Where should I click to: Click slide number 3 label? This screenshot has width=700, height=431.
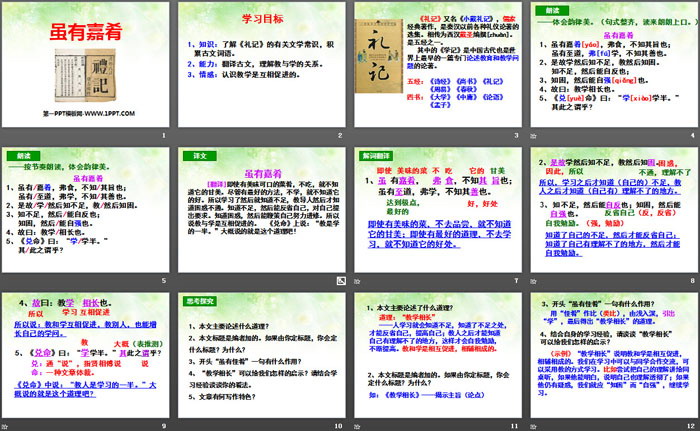pos(516,135)
